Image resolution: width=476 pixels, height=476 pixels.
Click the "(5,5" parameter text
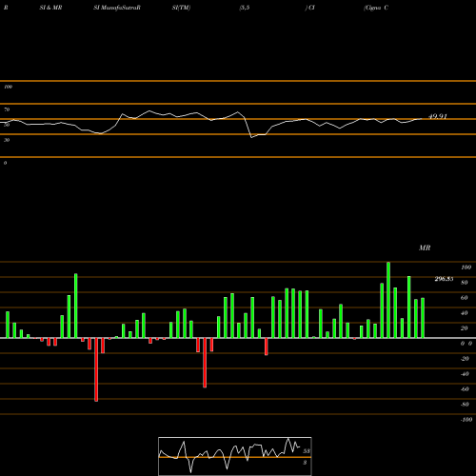245,8
